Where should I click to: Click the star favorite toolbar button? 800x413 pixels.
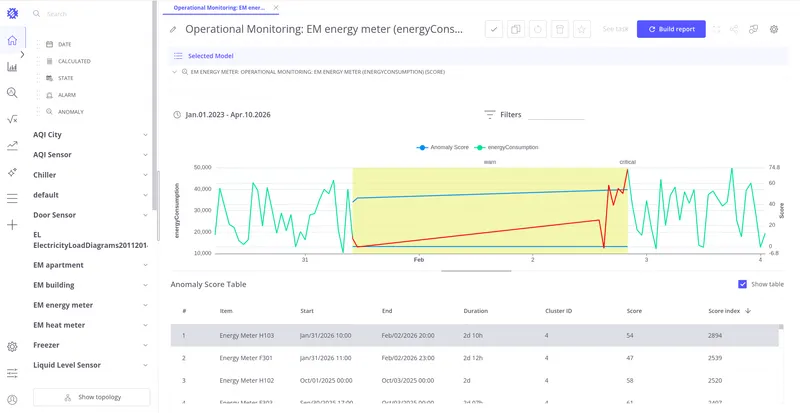pos(582,29)
